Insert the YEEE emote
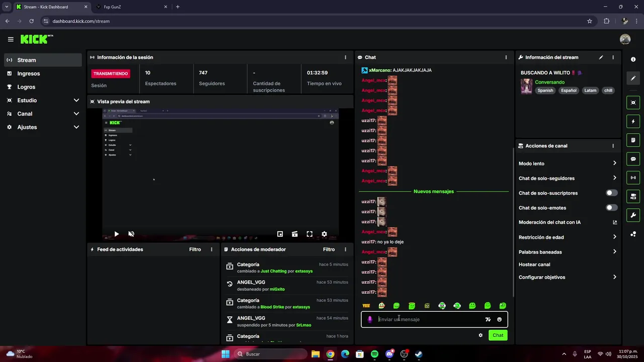This screenshot has width=644, height=362. pyautogui.click(x=366, y=306)
